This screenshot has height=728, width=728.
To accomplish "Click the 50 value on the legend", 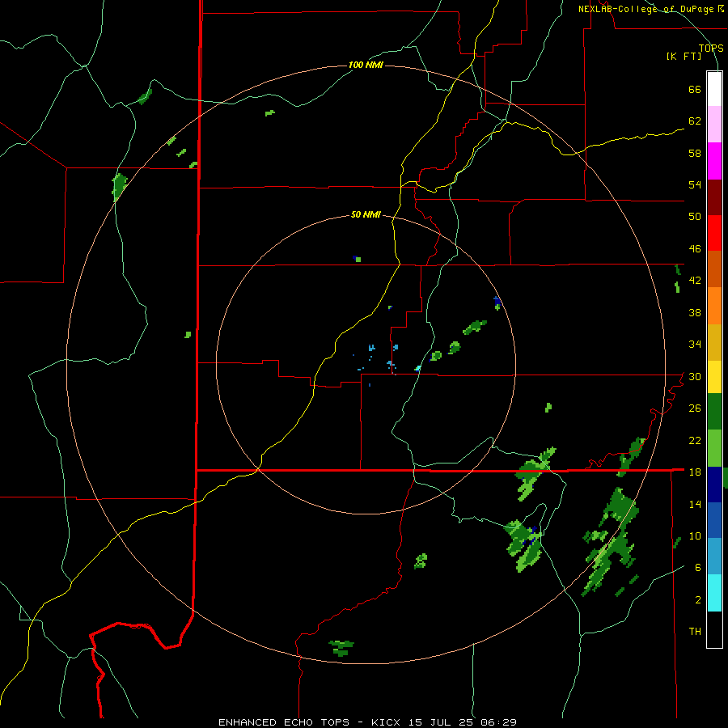I will coord(695,216).
